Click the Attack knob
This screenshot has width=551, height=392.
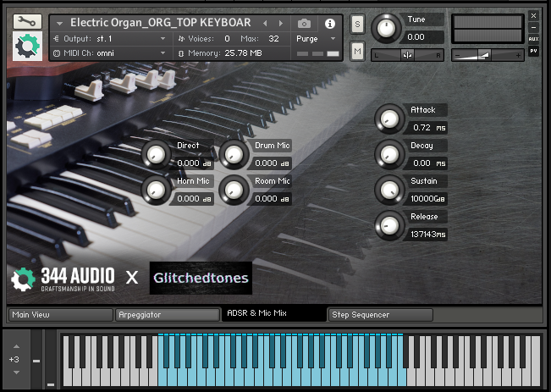click(x=389, y=119)
